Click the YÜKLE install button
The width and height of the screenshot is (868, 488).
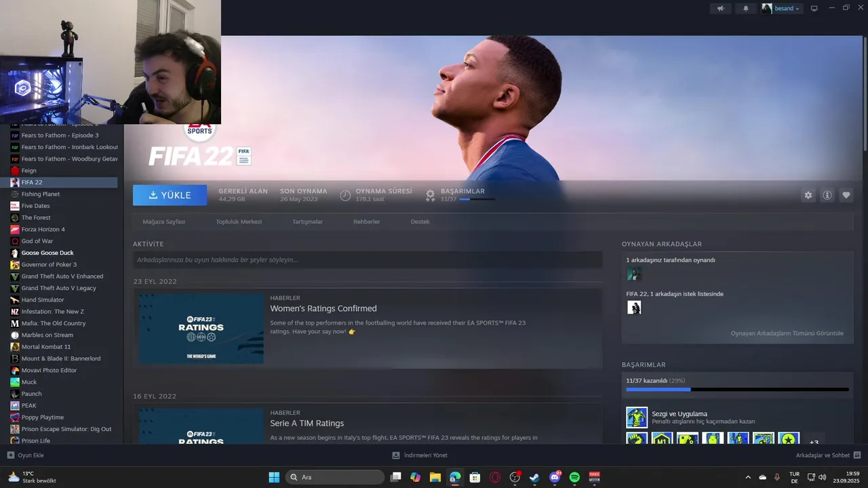(170, 195)
